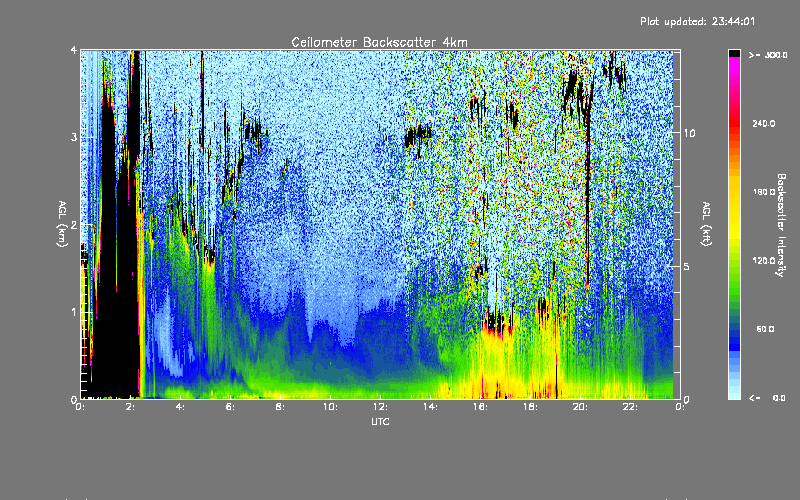Click the '1' tick on km axis
This screenshot has width=800, height=500.
(x=74, y=312)
